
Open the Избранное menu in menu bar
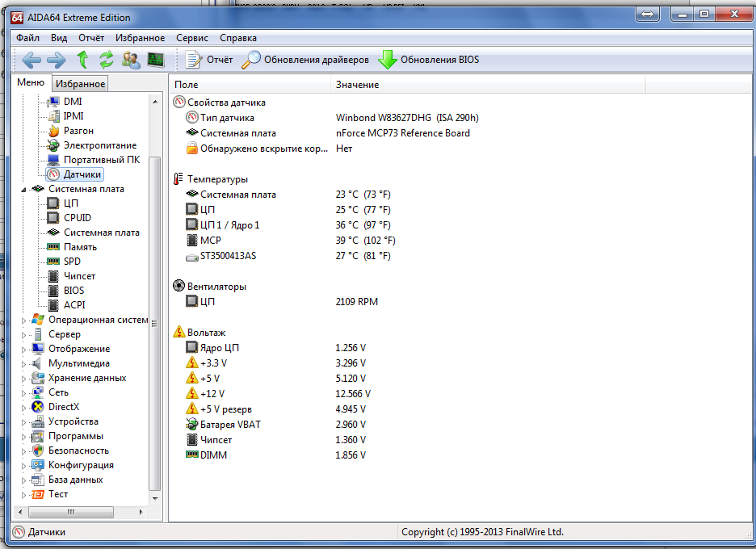coord(140,38)
